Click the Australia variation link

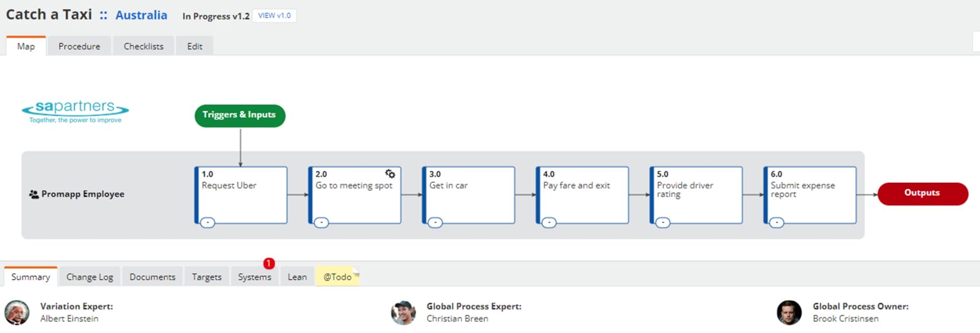pos(141,15)
